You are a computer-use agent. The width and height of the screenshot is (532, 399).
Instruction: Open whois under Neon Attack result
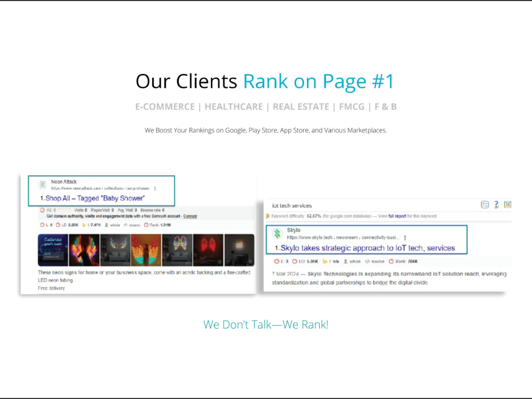pos(112,225)
